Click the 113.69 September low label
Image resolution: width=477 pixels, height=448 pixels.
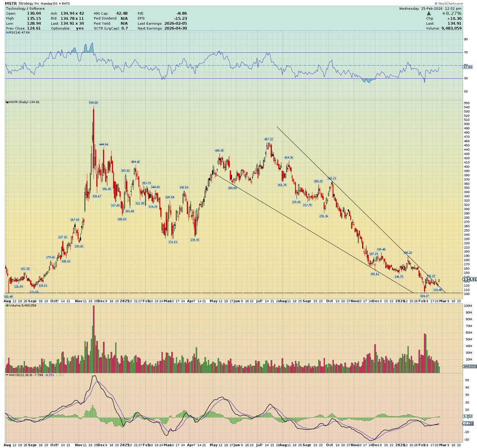(x=34, y=292)
